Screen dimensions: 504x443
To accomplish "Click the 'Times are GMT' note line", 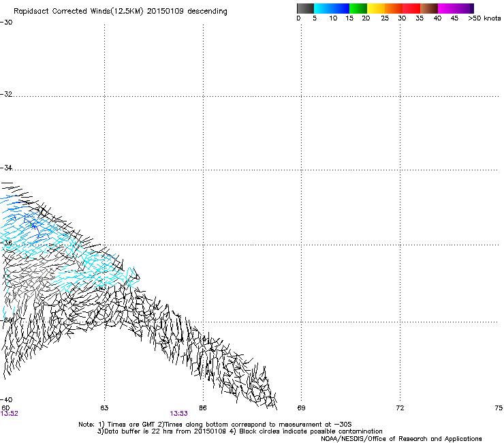I will pyautogui.click(x=215, y=425).
